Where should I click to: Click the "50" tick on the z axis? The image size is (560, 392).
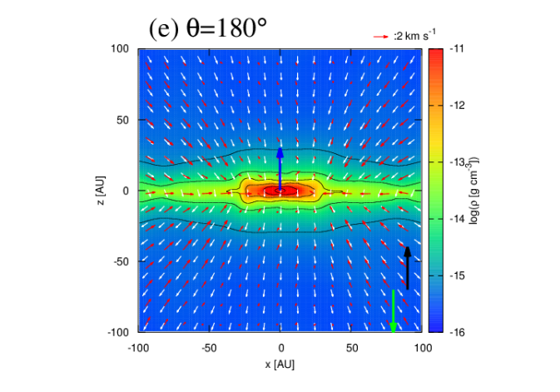(x=122, y=120)
